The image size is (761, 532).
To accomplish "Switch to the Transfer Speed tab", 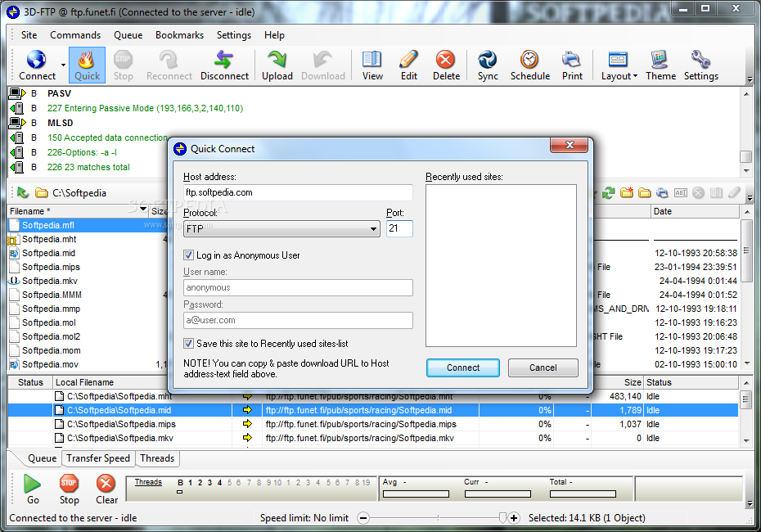I will tap(98, 458).
